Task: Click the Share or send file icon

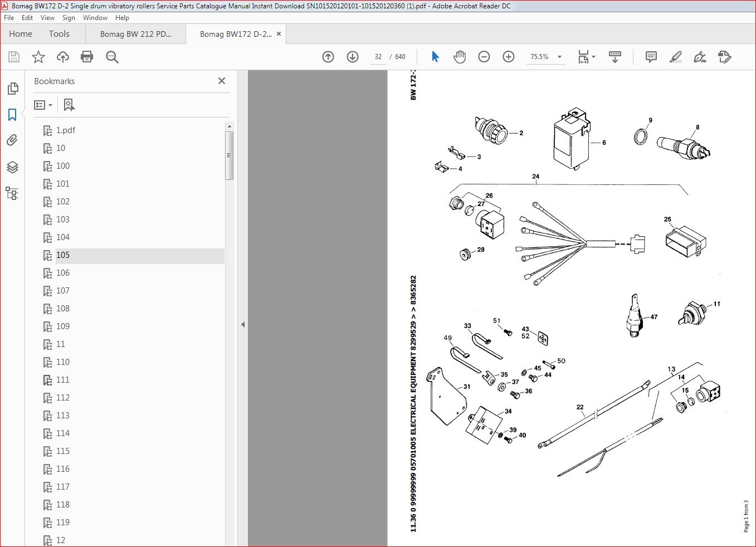Action: point(724,57)
